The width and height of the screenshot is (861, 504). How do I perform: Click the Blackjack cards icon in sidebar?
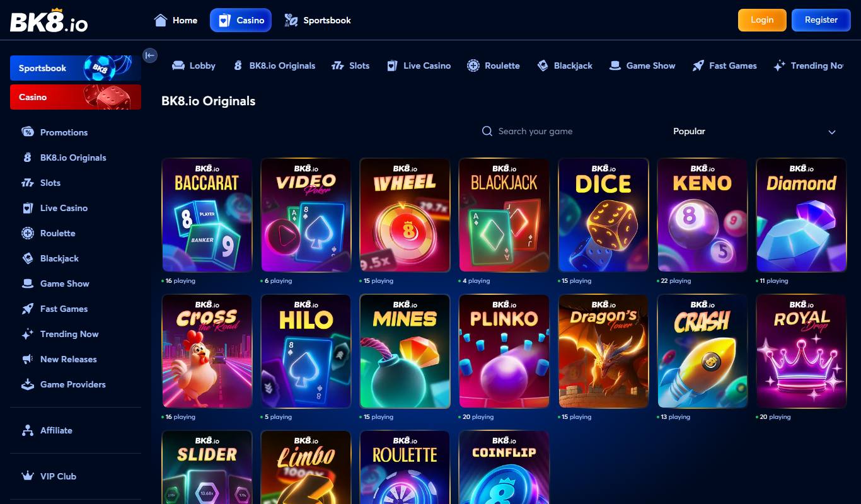(28, 258)
